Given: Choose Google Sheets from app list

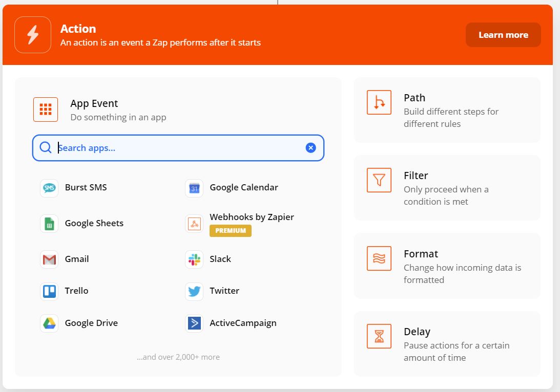Looking at the screenshot, I should (94, 223).
